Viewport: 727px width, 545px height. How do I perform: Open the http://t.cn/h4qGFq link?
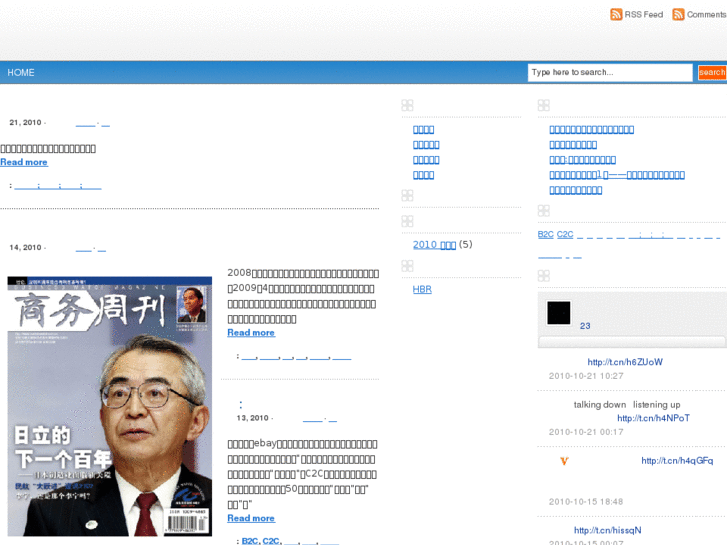[x=677, y=461]
